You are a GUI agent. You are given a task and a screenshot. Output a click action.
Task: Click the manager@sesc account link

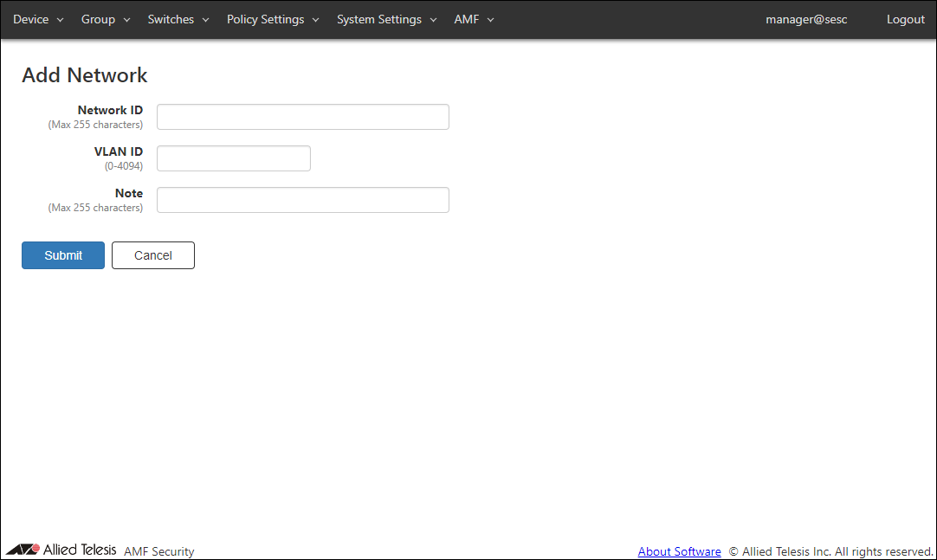(x=806, y=19)
